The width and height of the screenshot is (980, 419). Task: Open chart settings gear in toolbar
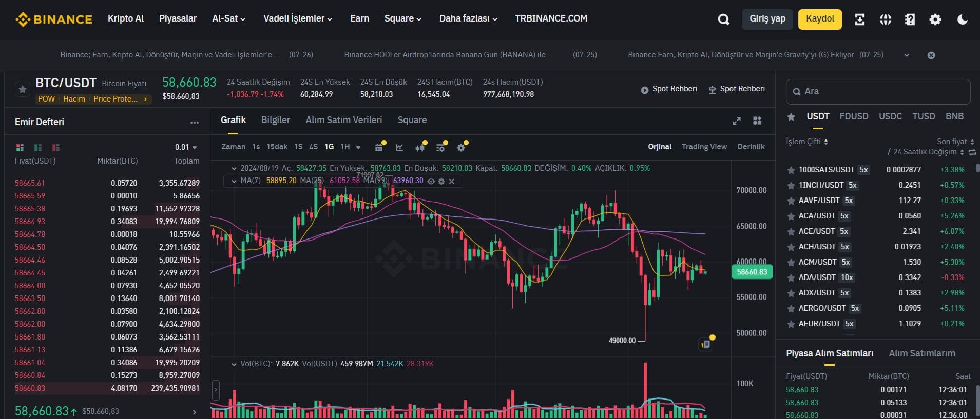coord(461,148)
